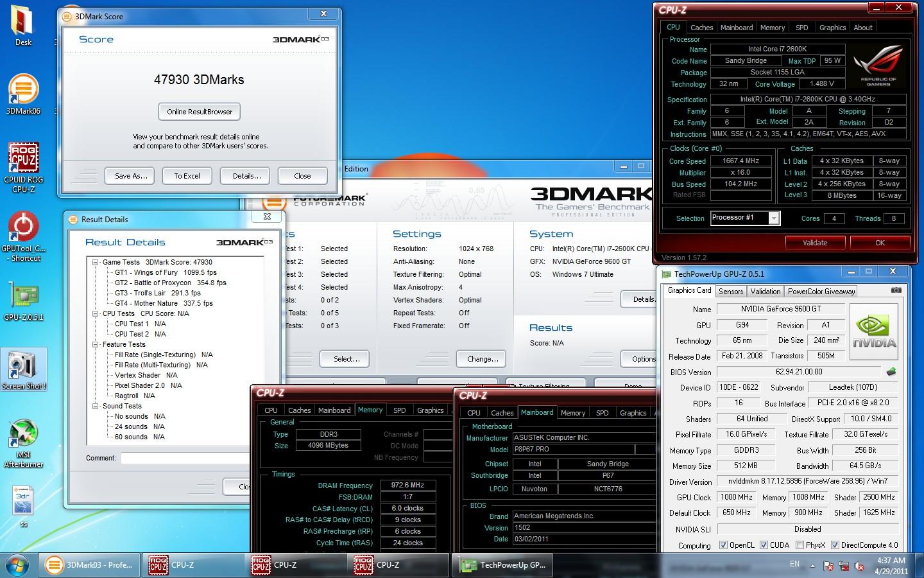The height and width of the screenshot is (578, 924).
Task: Click DRAM Frequency value 972.6 MHz
Action: [x=408, y=486]
